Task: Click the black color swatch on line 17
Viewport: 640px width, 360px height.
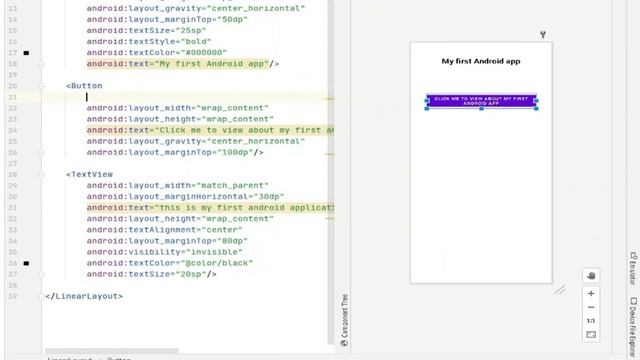Action: tap(26, 53)
